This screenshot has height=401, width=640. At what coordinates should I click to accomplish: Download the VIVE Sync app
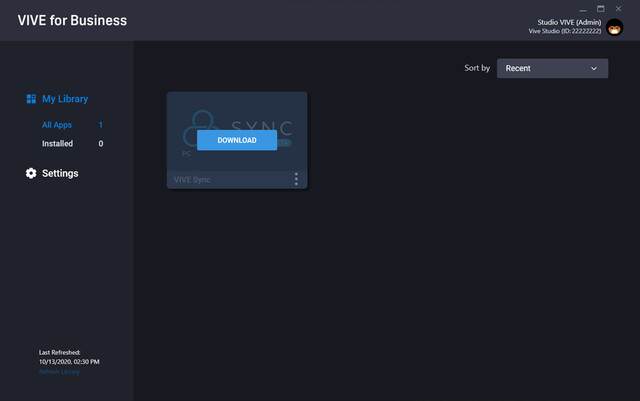[237, 140]
